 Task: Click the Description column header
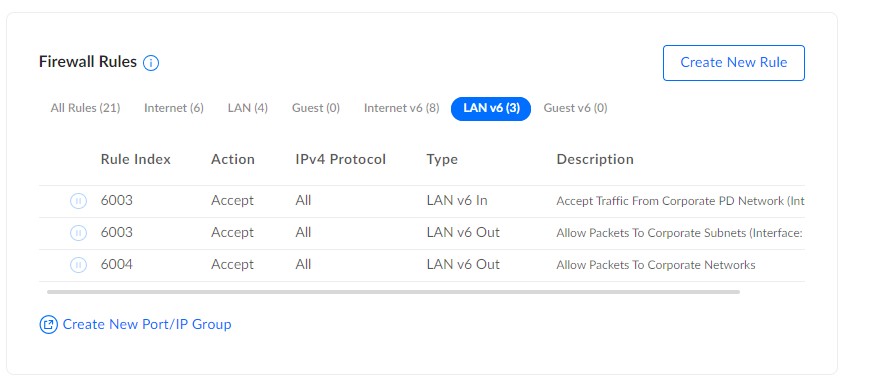tap(595, 160)
